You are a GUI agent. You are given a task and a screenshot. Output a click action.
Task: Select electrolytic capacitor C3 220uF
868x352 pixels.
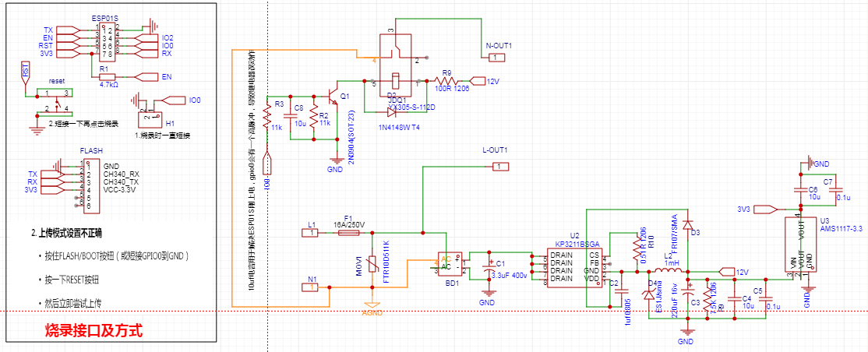pyautogui.click(x=687, y=290)
